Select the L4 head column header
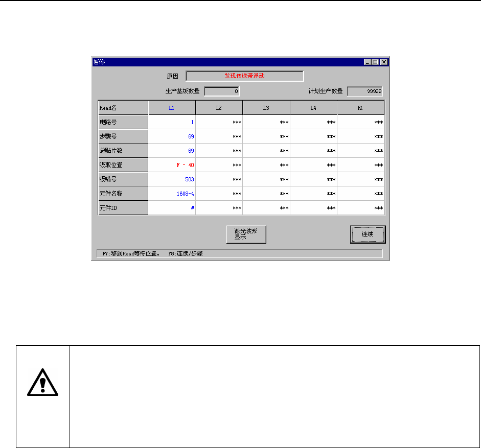Screen dimensions: 481x448 tap(313, 108)
